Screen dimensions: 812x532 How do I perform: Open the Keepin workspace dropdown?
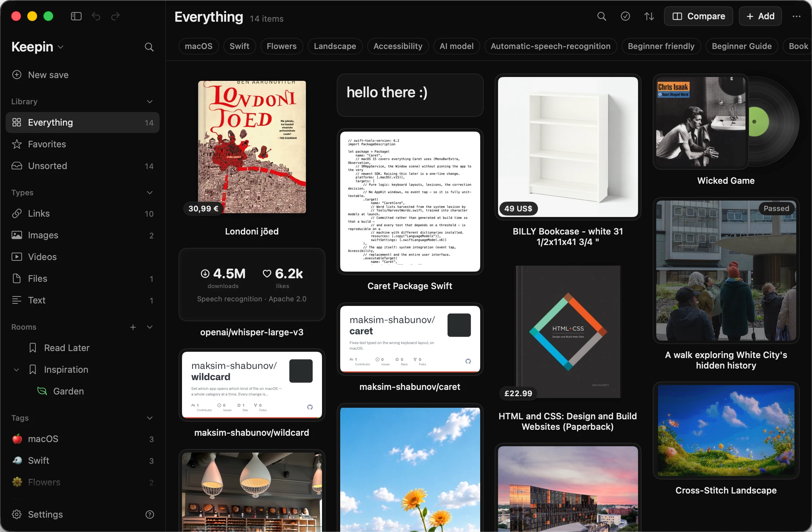click(x=37, y=47)
